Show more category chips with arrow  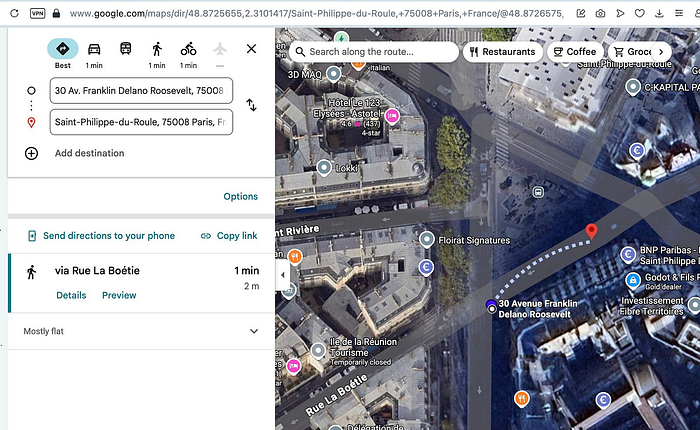click(661, 52)
